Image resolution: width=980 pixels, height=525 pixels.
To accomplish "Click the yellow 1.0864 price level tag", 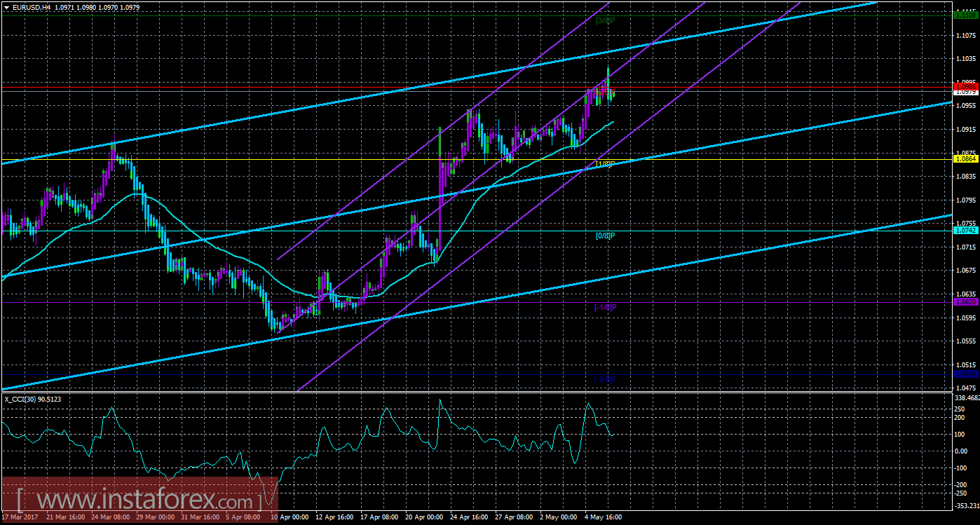I will click(965, 159).
